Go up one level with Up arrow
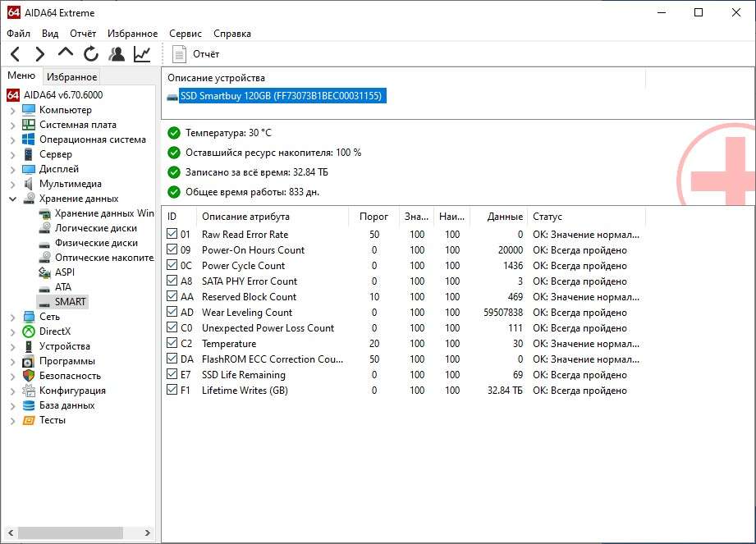Viewport: 756px width, 544px height. [x=66, y=53]
